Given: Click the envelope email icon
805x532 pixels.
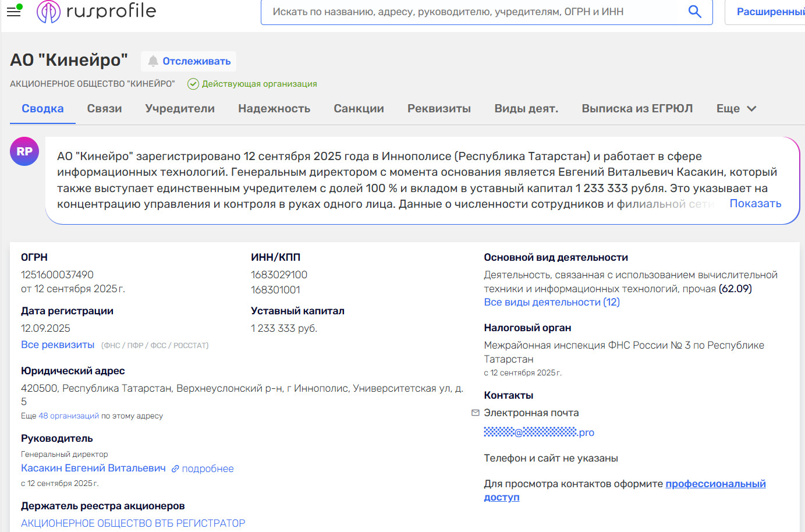Looking at the screenshot, I should 476,413.
